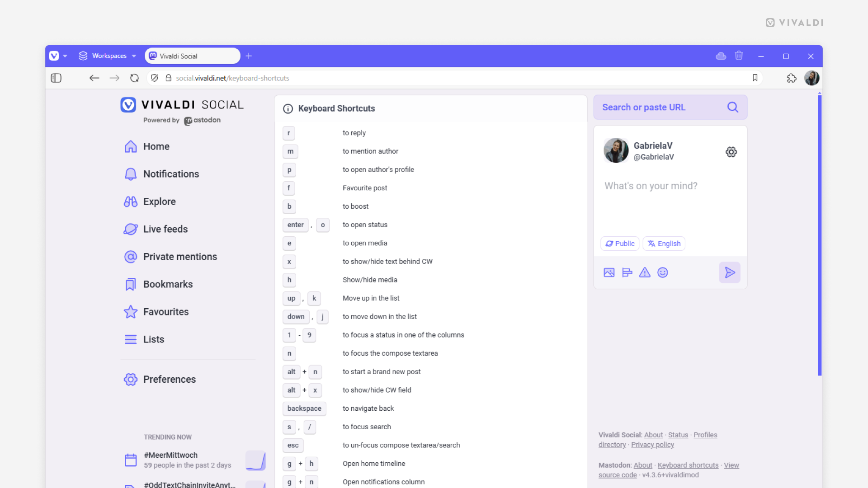
Task: Open the Vivaldi Social About link
Action: coord(653,435)
